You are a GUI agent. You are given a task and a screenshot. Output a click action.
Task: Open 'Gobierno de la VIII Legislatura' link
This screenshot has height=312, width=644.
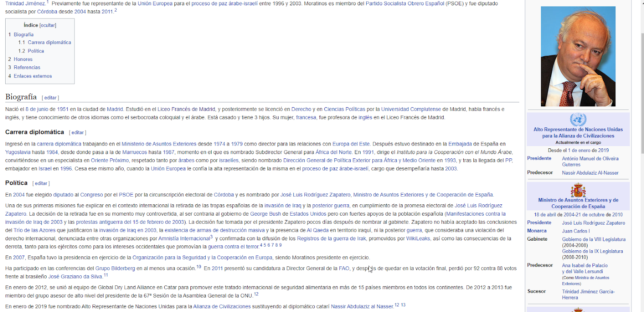tap(594, 239)
